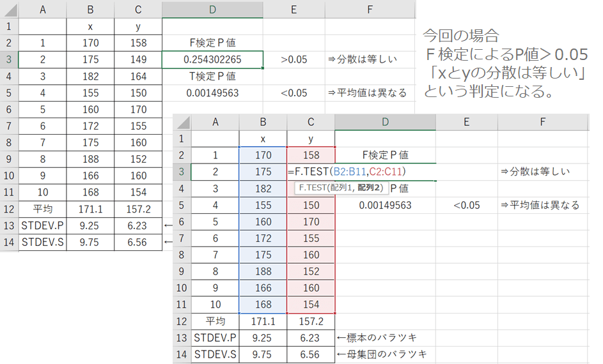
Task: Click '⇒分散は等しい' cell in back sheet
Action: [370, 59]
